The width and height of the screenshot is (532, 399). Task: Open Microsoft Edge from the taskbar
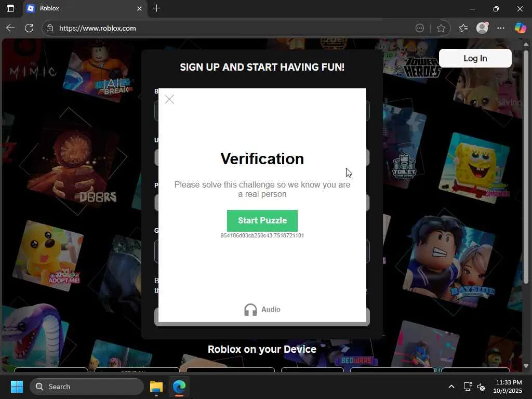[179, 387]
